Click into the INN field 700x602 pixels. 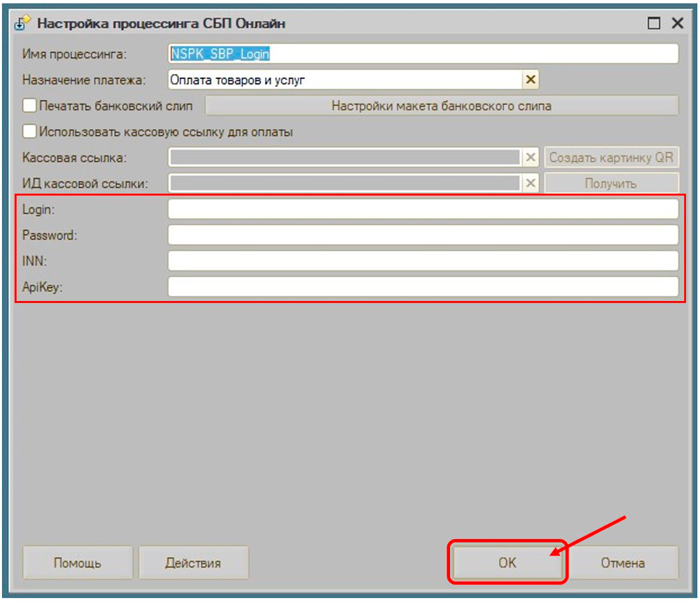pos(423,261)
